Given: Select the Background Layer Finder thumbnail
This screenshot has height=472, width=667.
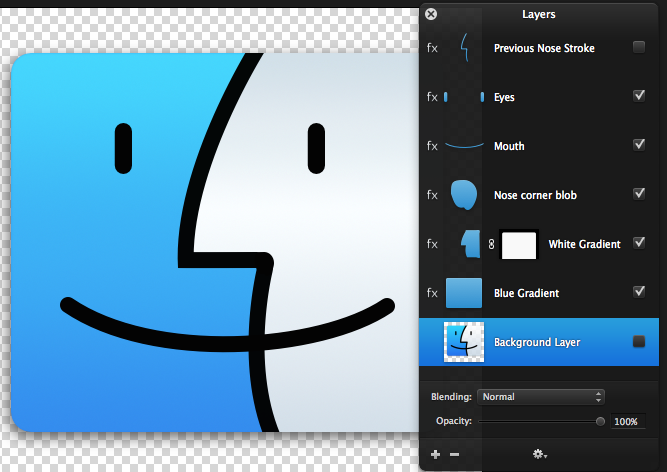Looking at the screenshot, I should pyautogui.click(x=464, y=342).
